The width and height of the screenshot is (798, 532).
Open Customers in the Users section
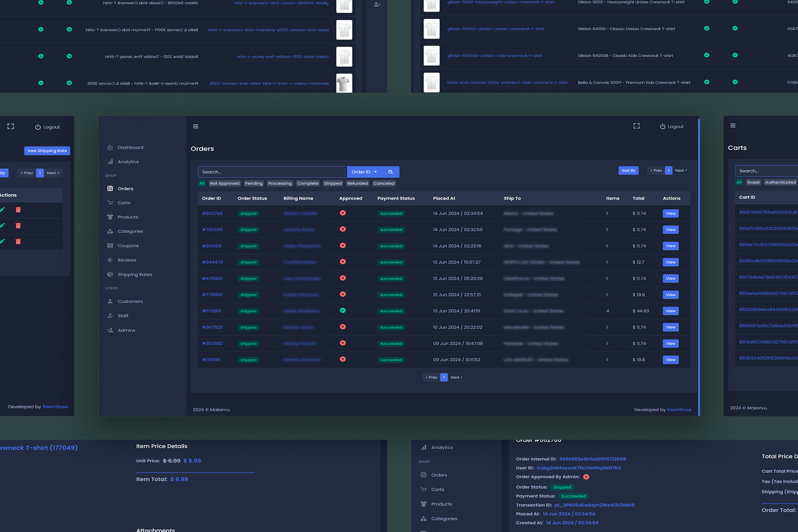click(x=130, y=301)
